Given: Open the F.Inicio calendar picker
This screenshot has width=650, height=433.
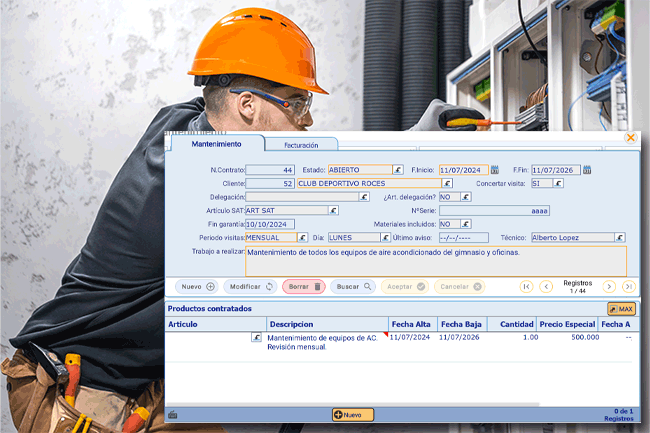Looking at the screenshot, I should [x=494, y=170].
